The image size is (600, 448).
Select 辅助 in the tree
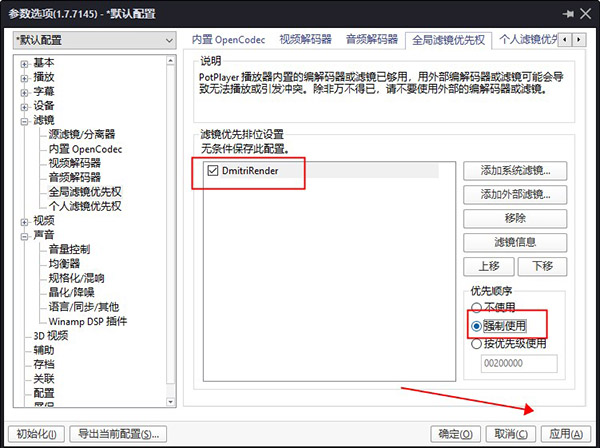(44, 350)
